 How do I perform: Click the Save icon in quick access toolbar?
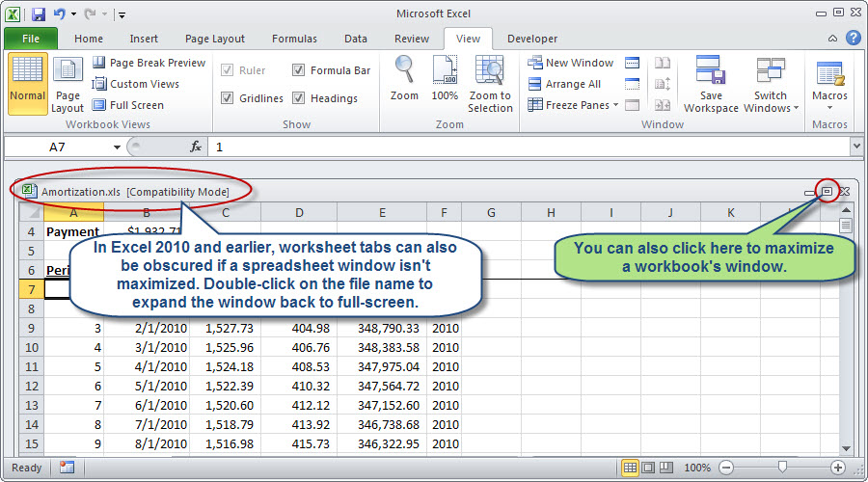[39, 13]
